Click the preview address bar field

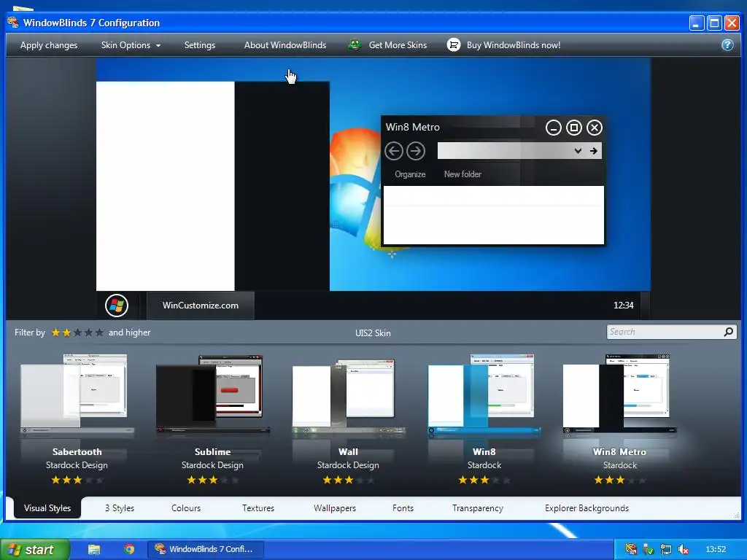504,151
